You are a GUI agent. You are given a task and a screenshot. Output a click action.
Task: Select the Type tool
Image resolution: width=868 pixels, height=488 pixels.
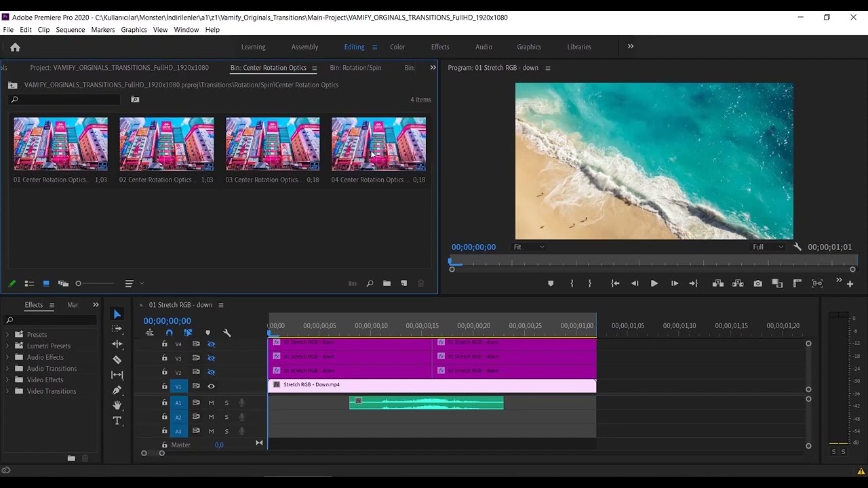pos(117,421)
